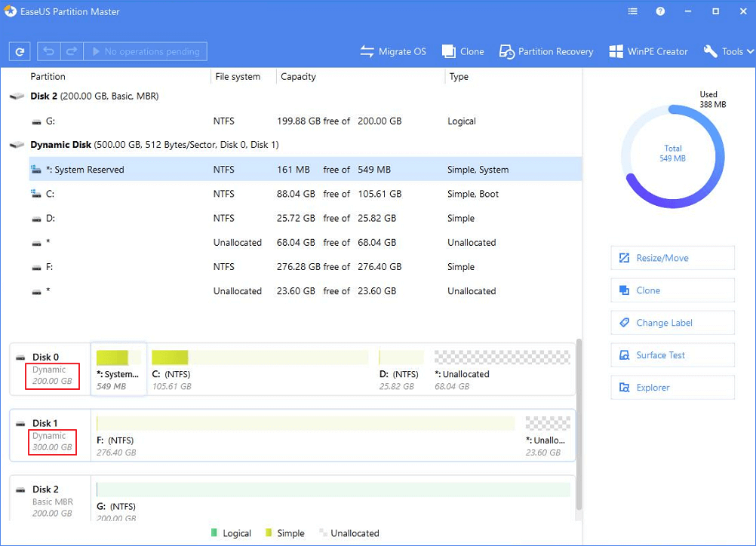Click the Surface Test icon

point(625,355)
